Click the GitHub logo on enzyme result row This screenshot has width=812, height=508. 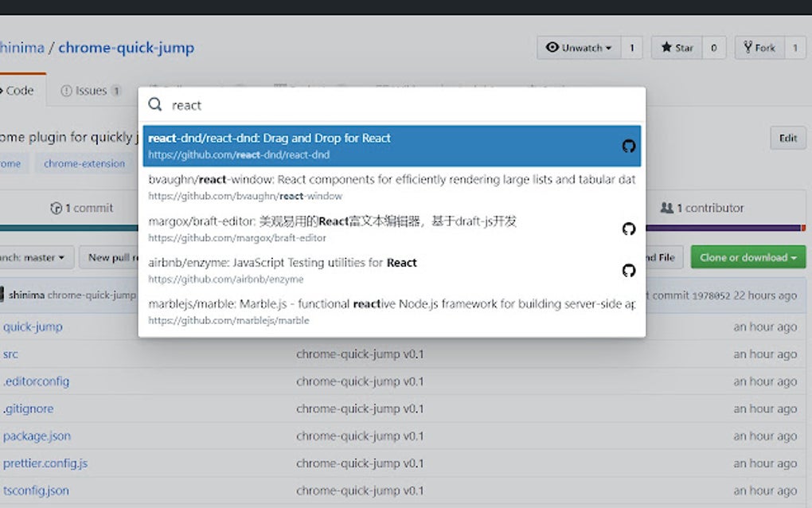pyautogui.click(x=629, y=270)
